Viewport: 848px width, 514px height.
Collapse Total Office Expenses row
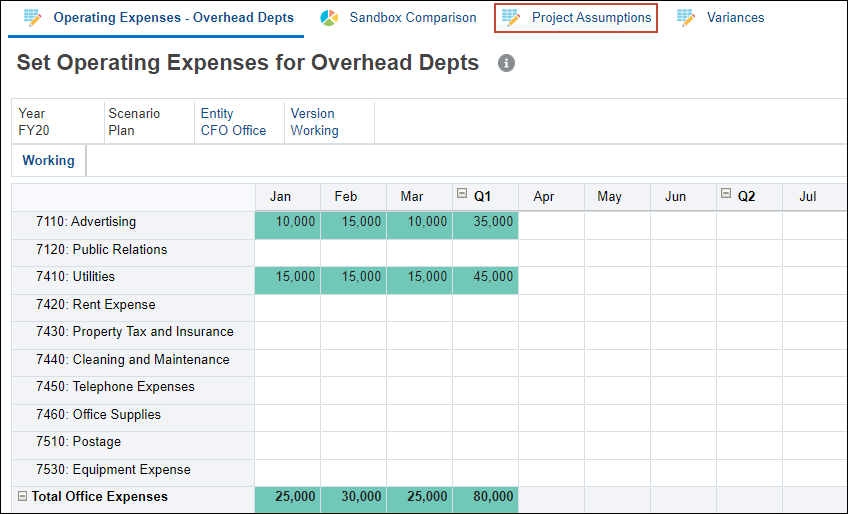pos(22,497)
